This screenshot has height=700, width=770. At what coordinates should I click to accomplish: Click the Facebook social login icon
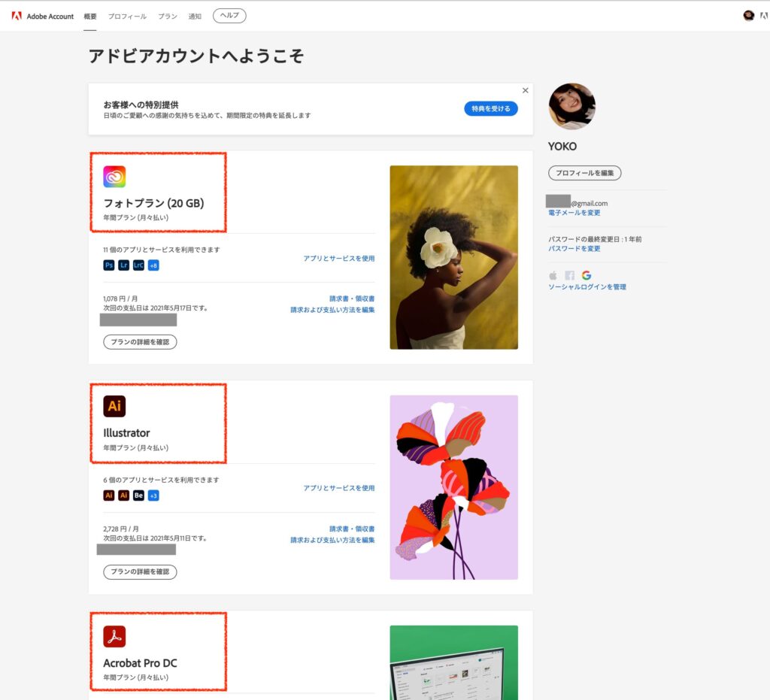coord(570,275)
